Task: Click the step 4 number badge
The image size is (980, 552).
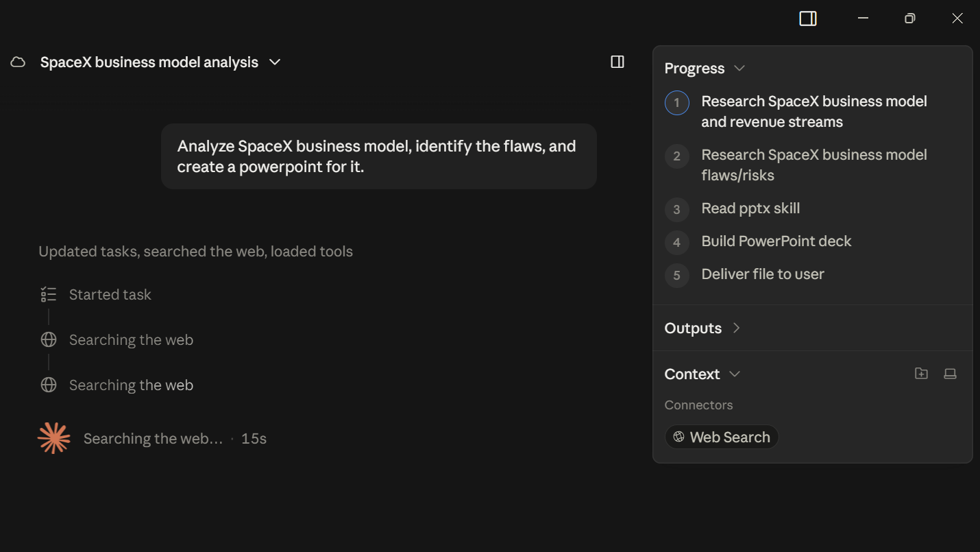Action: pyautogui.click(x=677, y=243)
